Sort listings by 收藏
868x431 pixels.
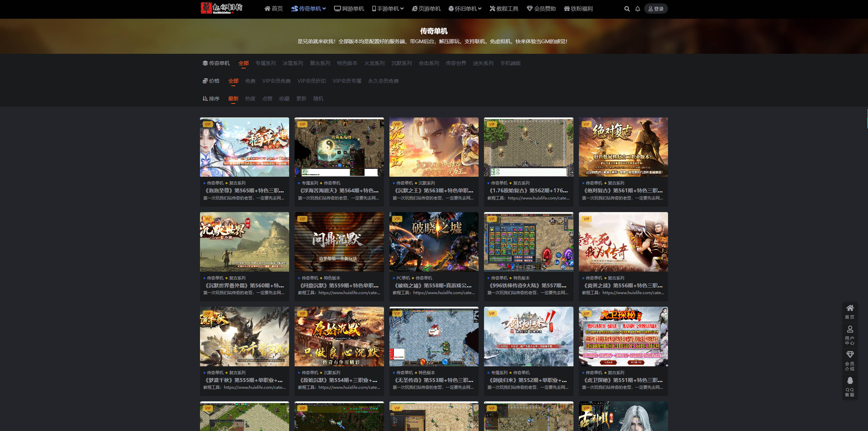pos(284,99)
